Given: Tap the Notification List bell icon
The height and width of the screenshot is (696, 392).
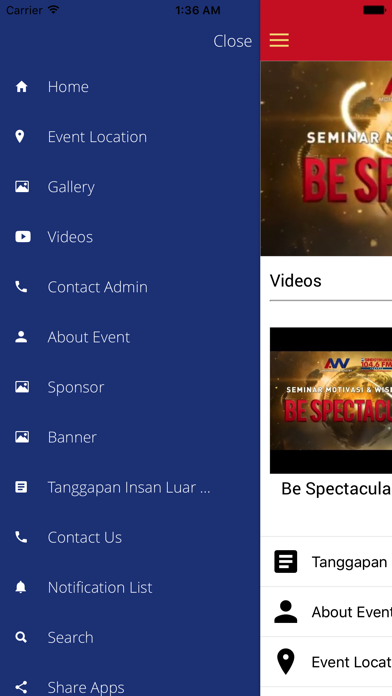Looking at the screenshot, I should click(21, 587).
